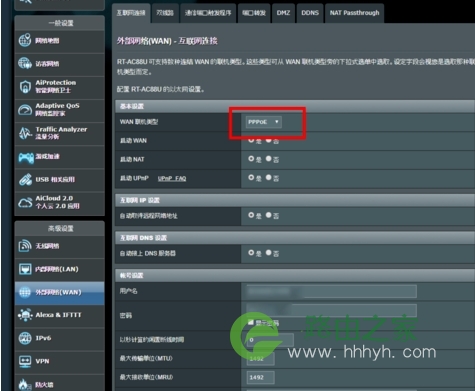This screenshot has height=391, width=475.
Task: Open the Adaptive QoS gauge icon
Action: tap(25, 110)
